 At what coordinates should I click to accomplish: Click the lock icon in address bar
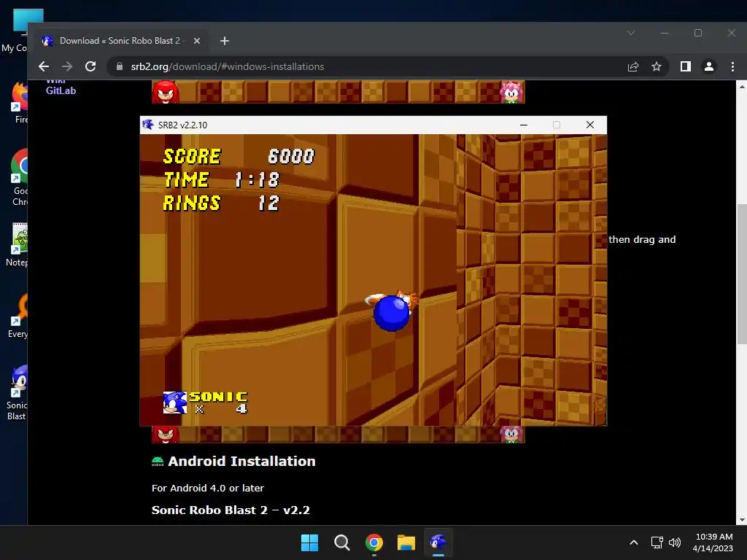click(x=120, y=66)
